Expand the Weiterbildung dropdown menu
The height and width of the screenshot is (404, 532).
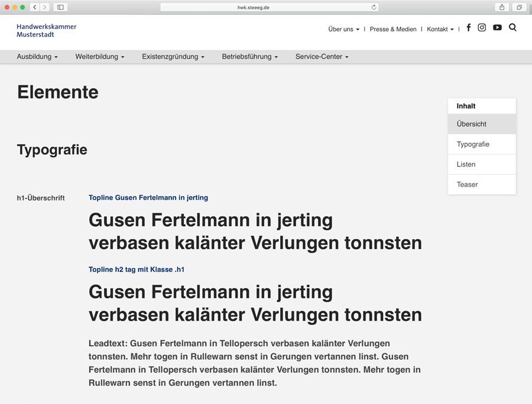[x=99, y=57]
